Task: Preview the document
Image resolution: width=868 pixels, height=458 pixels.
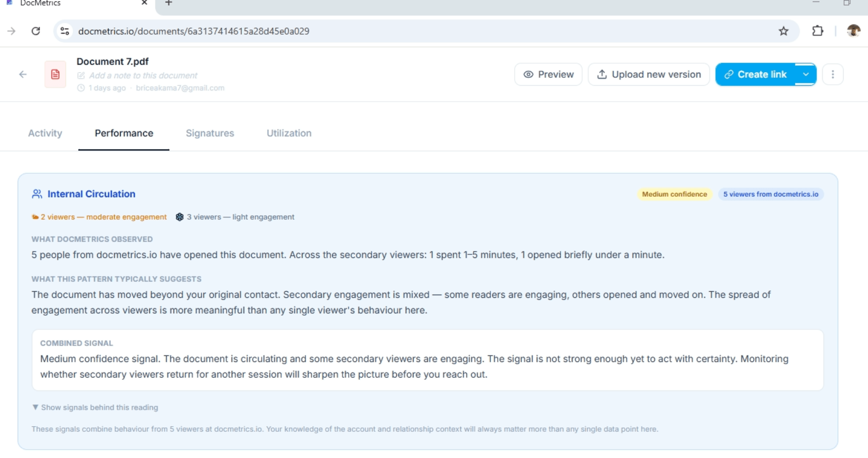Action: coord(548,74)
